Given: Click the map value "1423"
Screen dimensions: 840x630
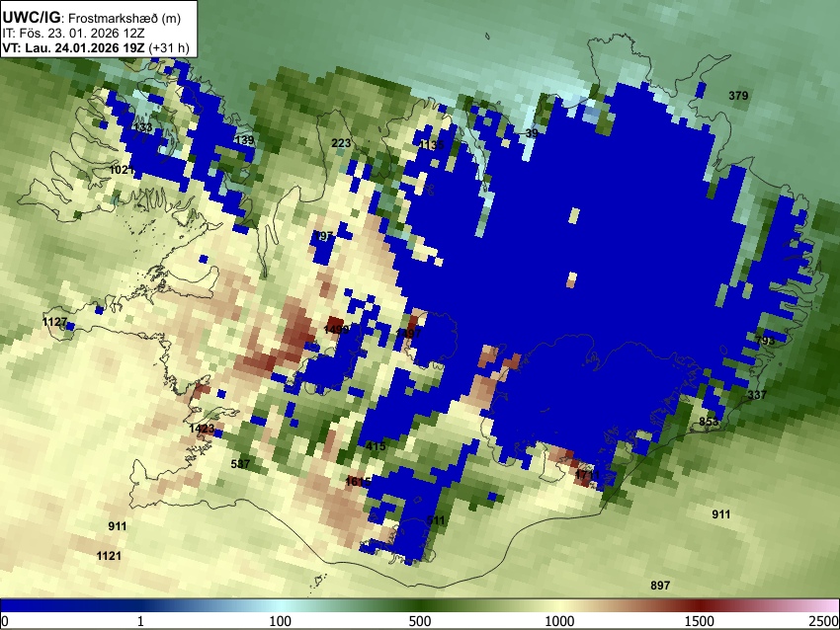Looking at the screenshot, I should coord(202,429).
